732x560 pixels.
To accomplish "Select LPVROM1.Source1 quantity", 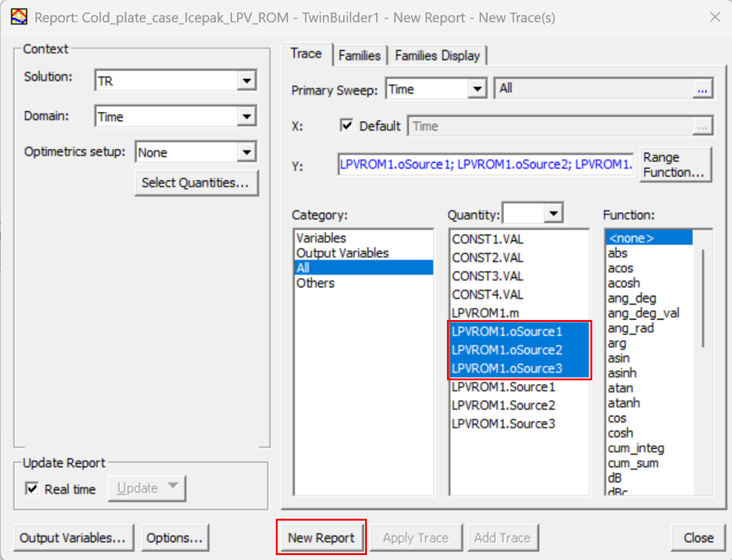I will tap(519, 387).
